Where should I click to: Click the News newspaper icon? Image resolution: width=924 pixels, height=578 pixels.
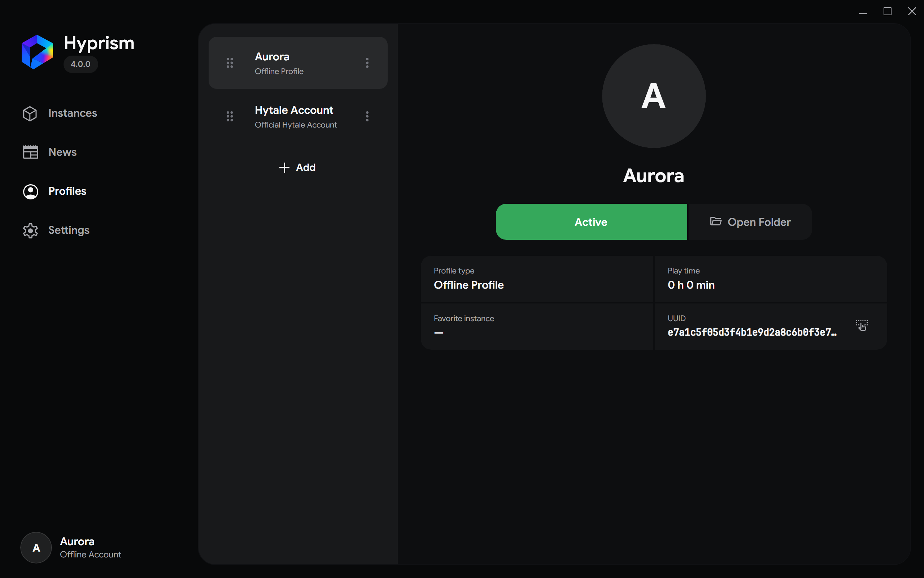[31, 152]
